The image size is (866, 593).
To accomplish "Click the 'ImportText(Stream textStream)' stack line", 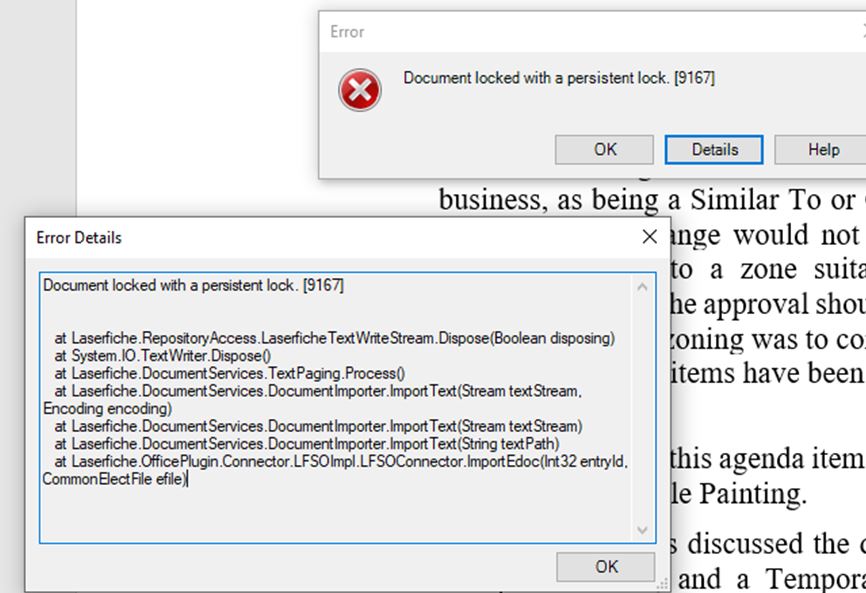I will pos(319,426).
